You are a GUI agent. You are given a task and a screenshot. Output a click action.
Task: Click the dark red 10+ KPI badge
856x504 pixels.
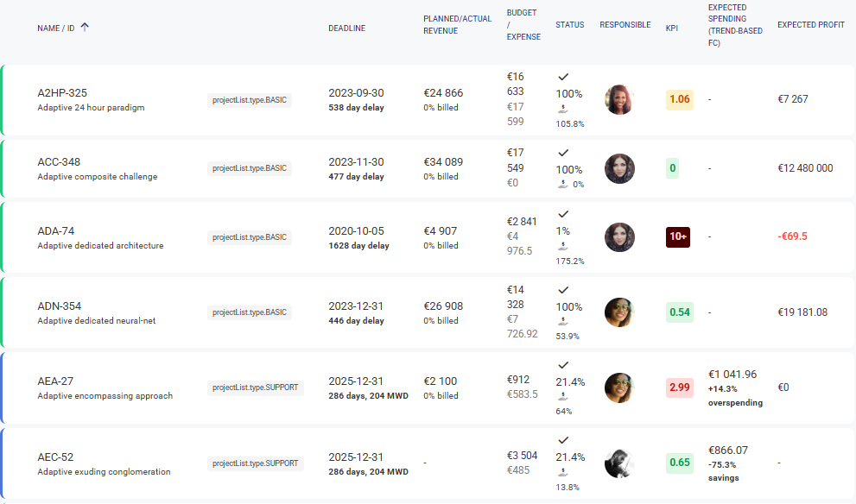coord(677,237)
